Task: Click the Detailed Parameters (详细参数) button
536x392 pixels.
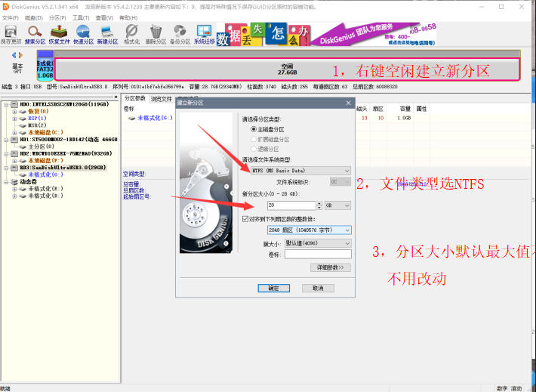Action: pyautogui.click(x=330, y=267)
